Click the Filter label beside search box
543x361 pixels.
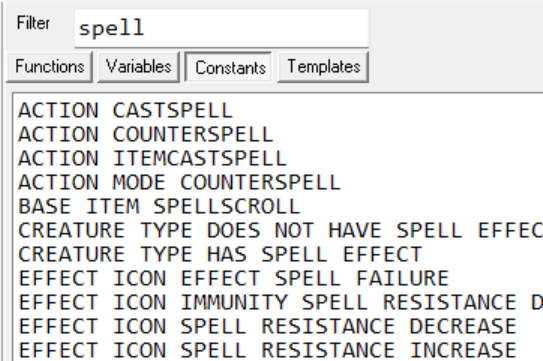[x=33, y=23]
